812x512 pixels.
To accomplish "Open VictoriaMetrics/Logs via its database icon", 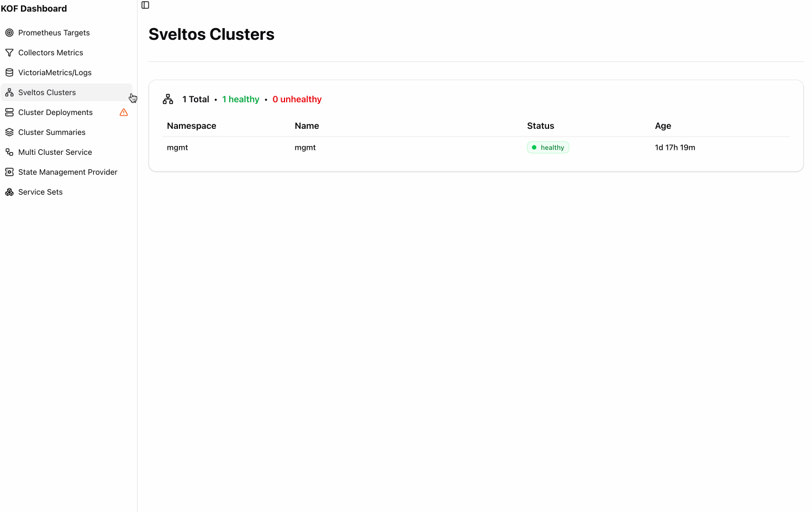I will 9,72.
